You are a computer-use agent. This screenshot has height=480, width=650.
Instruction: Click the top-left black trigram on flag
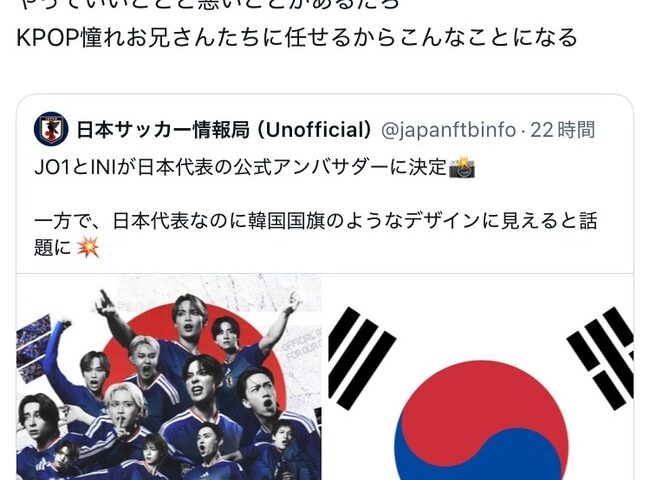point(360,359)
